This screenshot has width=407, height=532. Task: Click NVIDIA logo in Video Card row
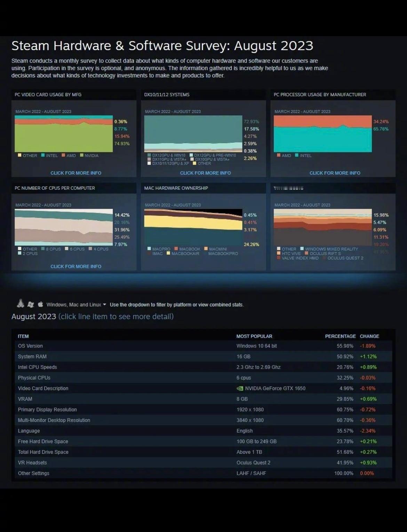coord(240,388)
